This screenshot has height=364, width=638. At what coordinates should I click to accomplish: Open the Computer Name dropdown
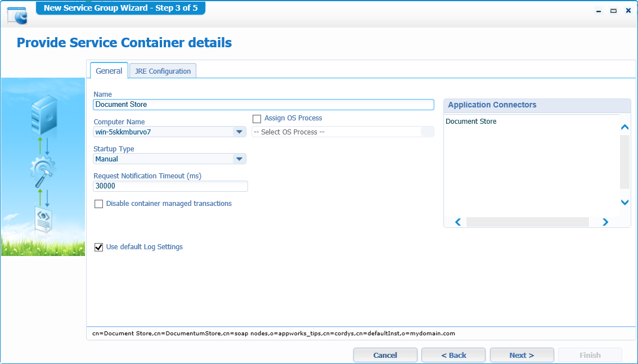(239, 132)
